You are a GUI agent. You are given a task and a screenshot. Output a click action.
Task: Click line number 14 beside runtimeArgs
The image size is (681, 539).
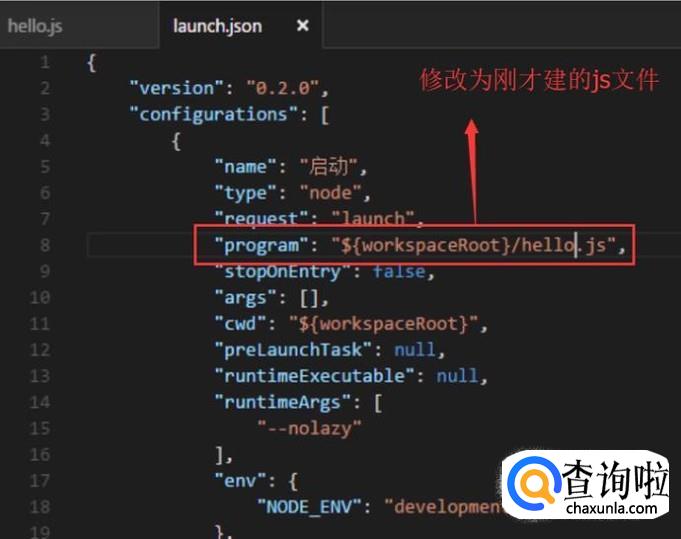point(40,402)
